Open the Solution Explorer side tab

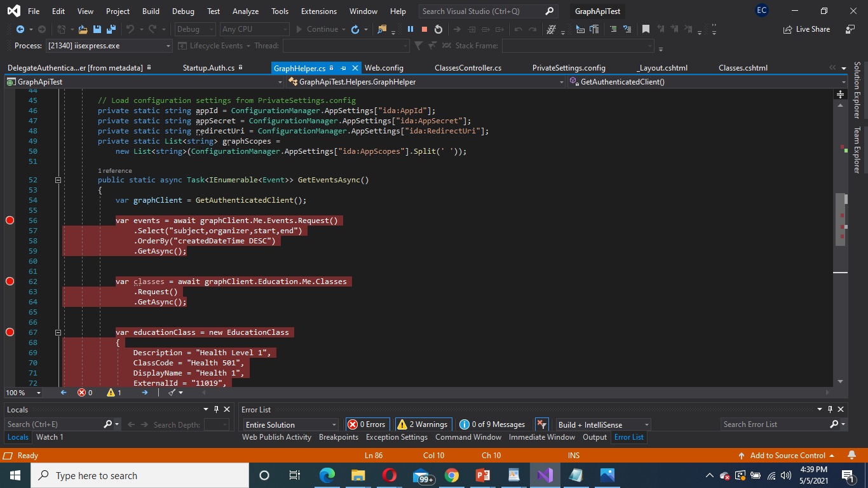[857, 90]
